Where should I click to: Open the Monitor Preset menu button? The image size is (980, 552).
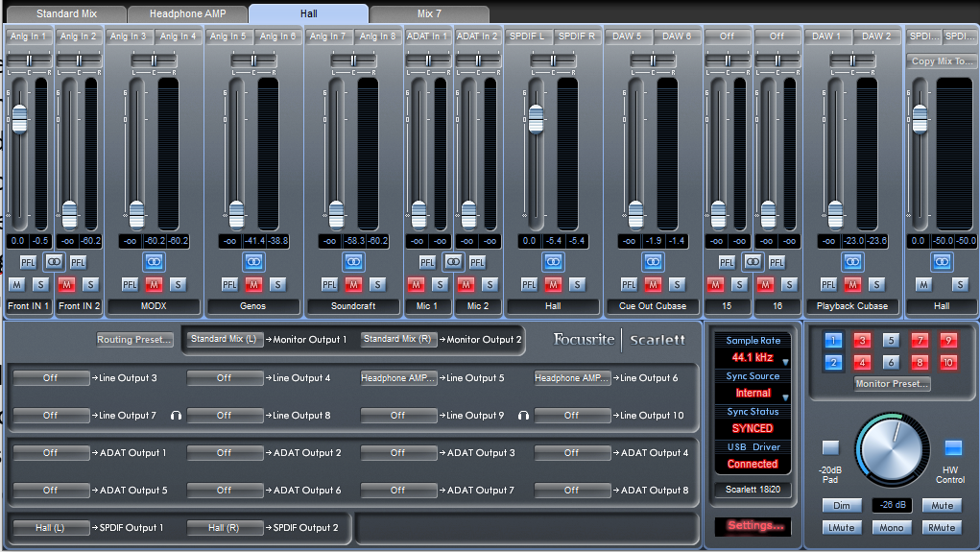pyautogui.click(x=892, y=384)
